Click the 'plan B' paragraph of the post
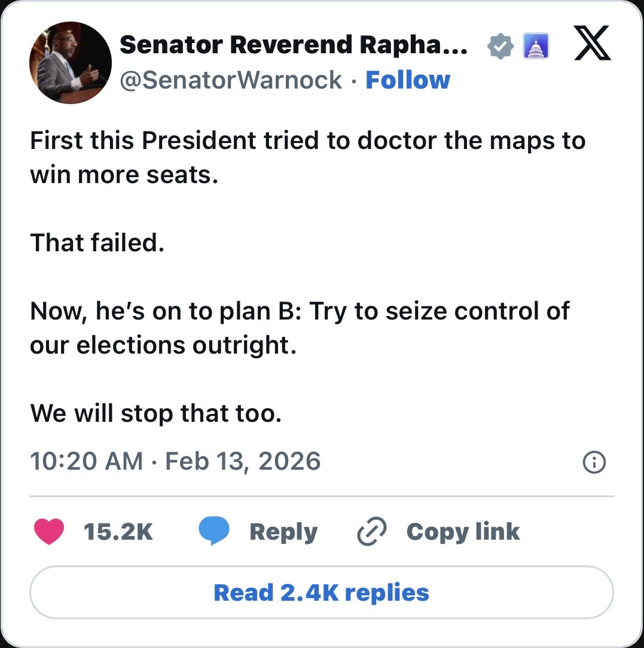The width and height of the screenshot is (644, 648). point(300,328)
